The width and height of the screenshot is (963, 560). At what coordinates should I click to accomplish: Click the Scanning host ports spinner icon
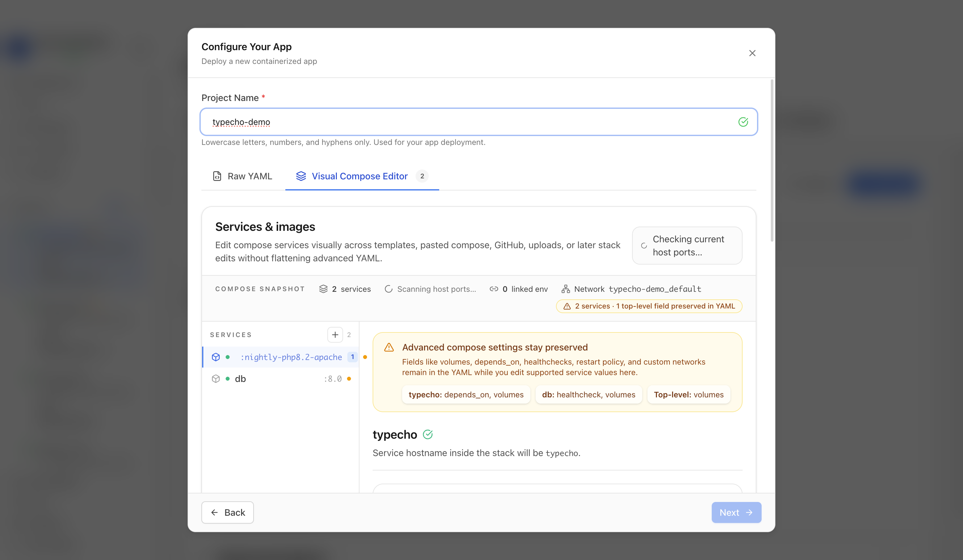388,289
